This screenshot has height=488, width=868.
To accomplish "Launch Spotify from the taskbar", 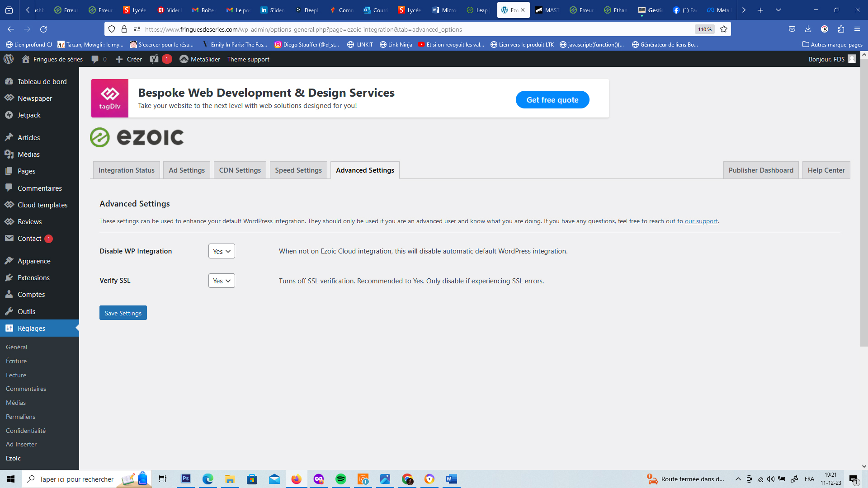I will click(x=340, y=479).
